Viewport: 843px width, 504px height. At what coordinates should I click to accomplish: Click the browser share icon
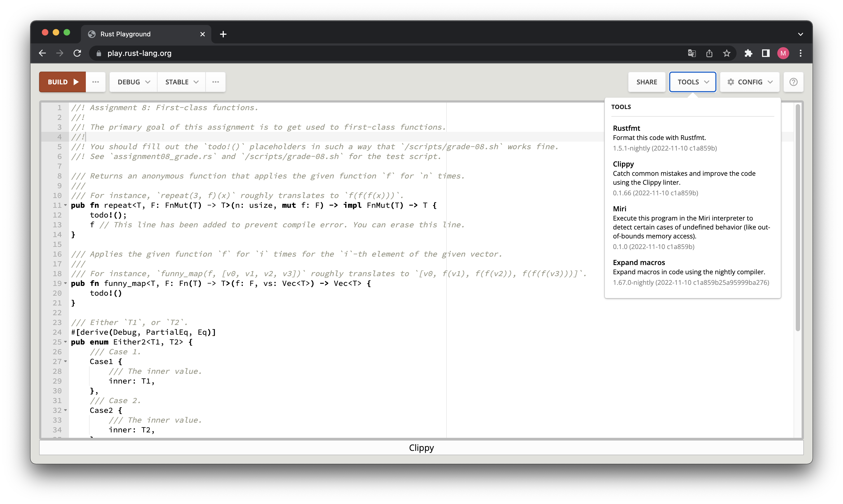(709, 53)
